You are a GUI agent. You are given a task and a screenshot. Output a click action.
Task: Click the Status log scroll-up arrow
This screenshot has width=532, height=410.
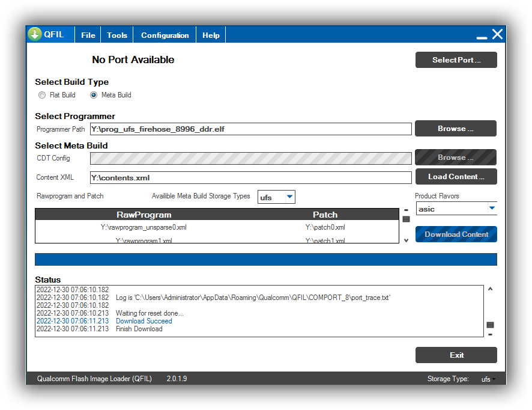(490, 289)
